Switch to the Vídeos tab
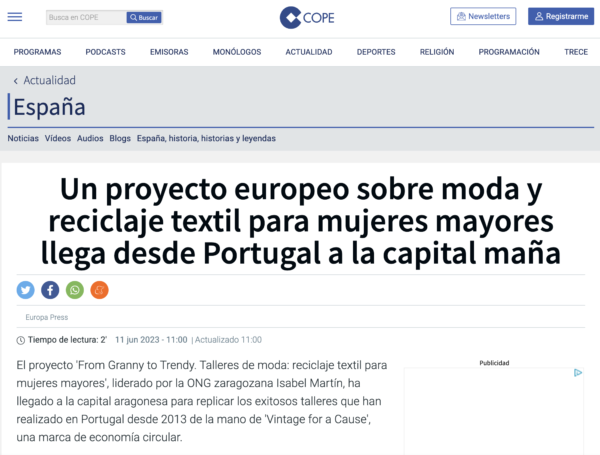This screenshot has width=600, height=455. [x=58, y=138]
